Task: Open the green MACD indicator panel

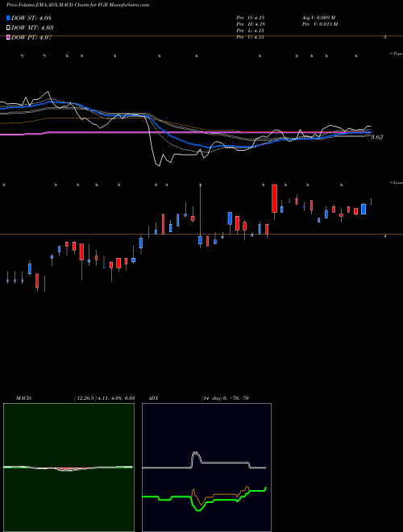Action: [69, 468]
